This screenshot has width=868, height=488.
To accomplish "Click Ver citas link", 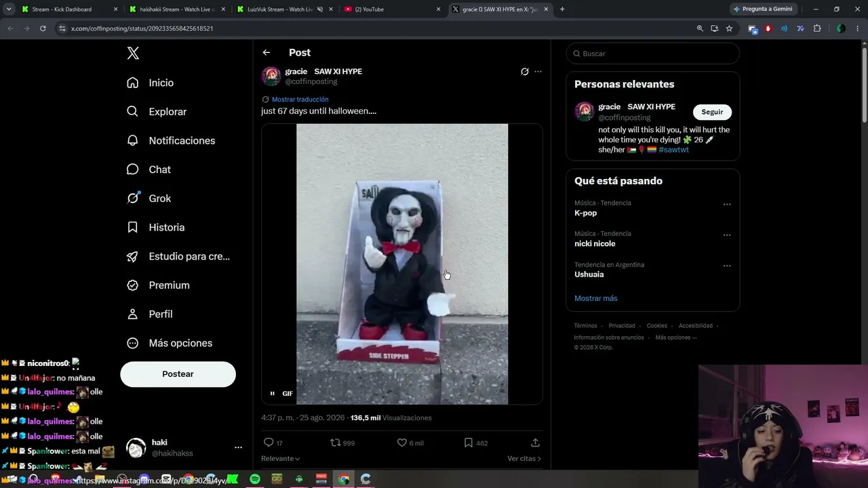I will [524, 459].
